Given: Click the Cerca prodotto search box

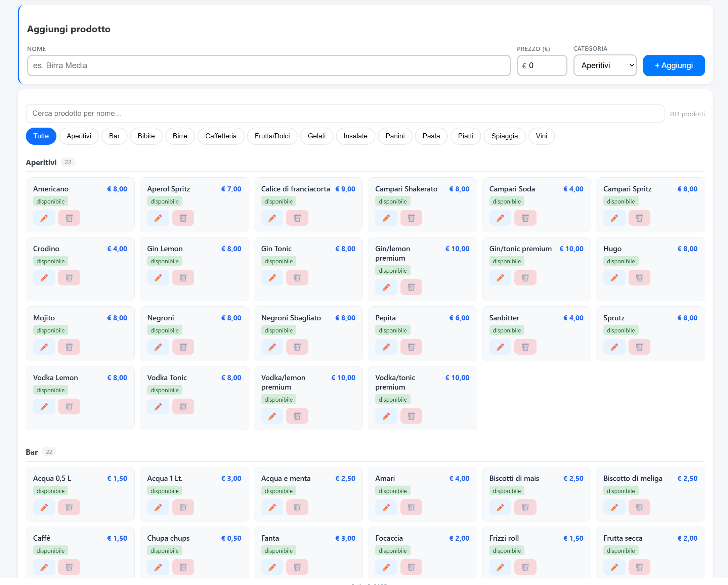Looking at the screenshot, I should point(345,114).
